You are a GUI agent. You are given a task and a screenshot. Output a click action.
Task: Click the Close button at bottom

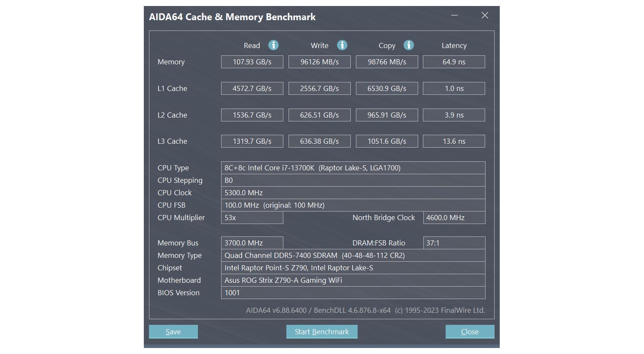click(470, 332)
